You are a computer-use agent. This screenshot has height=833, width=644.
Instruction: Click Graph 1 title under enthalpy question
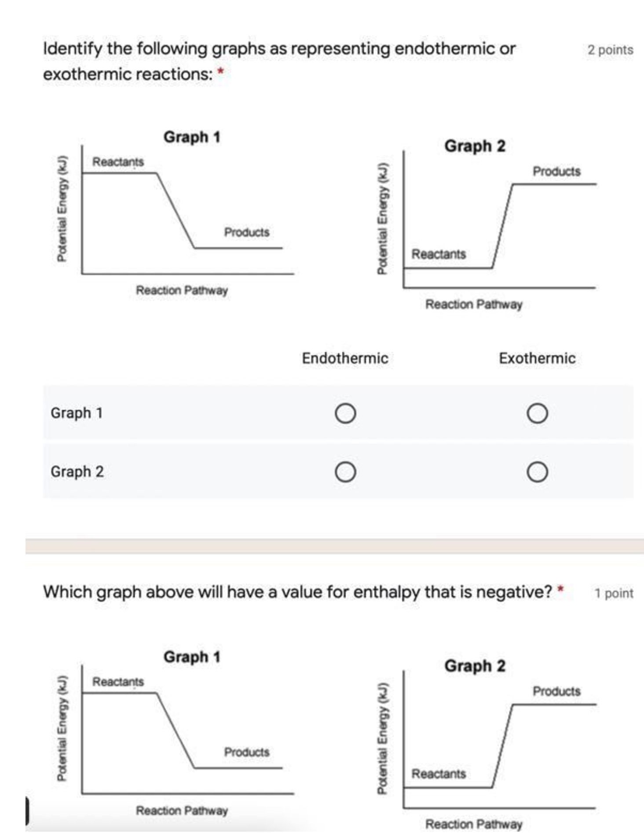(192, 657)
